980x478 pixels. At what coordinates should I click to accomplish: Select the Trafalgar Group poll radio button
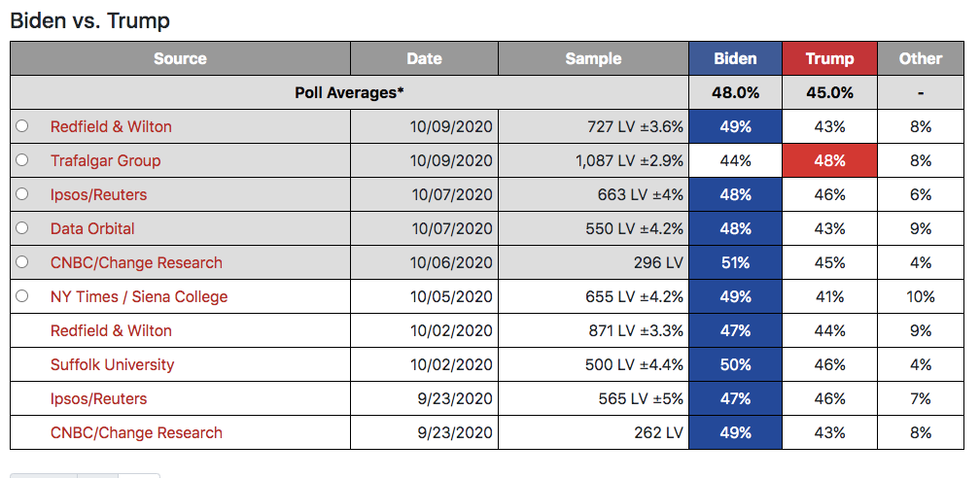pos(21,160)
